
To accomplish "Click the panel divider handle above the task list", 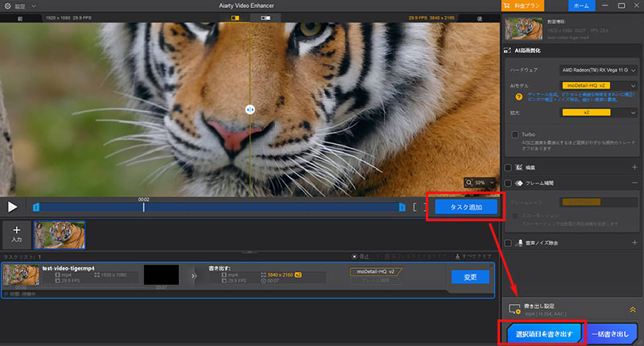I will pyautogui.click(x=250, y=252).
